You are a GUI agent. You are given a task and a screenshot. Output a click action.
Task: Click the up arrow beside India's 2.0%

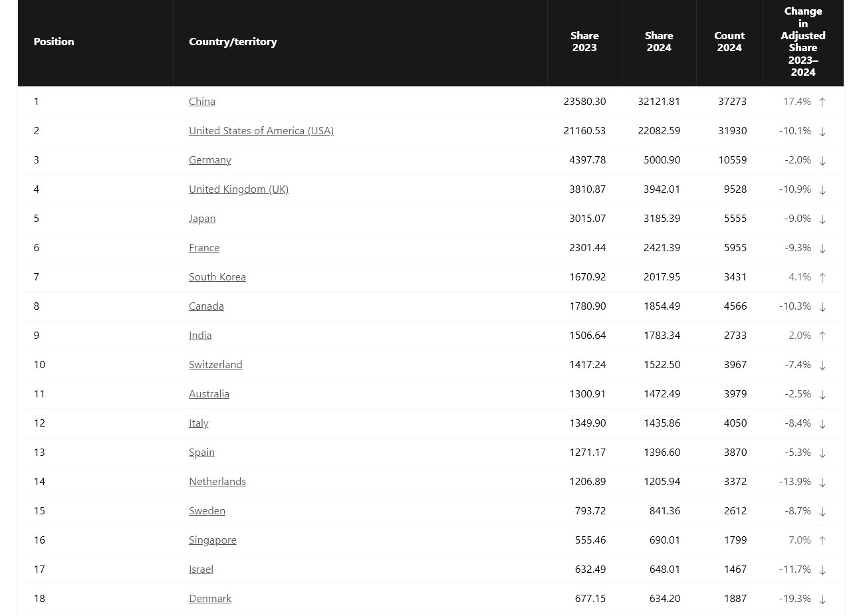pyautogui.click(x=822, y=336)
